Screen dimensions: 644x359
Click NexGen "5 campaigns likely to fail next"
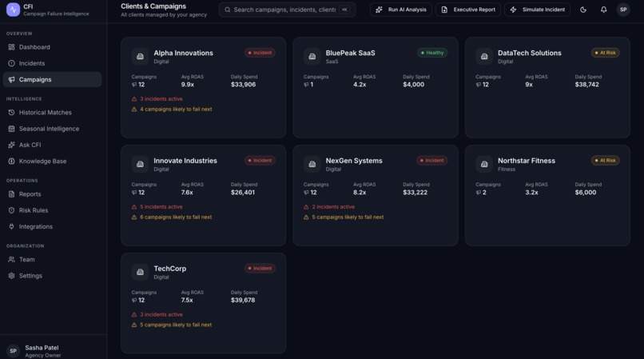348,217
